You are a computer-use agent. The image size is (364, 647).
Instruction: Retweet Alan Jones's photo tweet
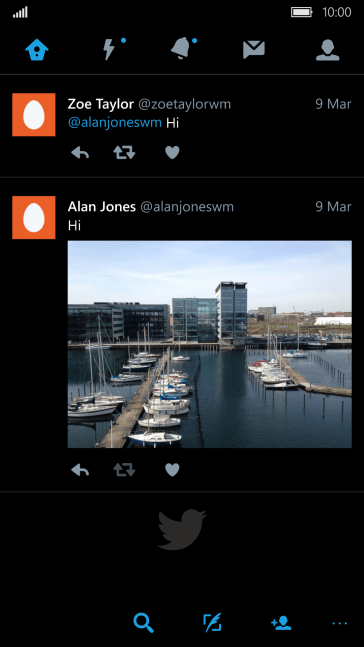pos(124,470)
